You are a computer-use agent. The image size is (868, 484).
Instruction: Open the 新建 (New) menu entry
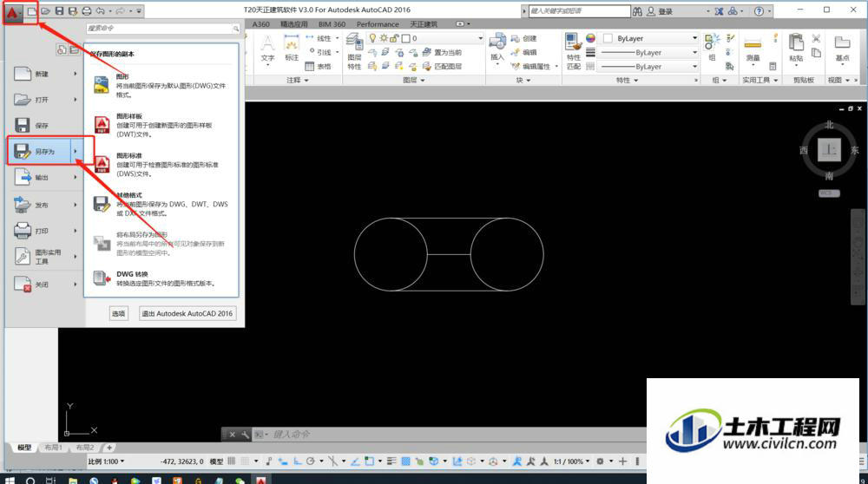pyautogui.click(x=45, y=74)
